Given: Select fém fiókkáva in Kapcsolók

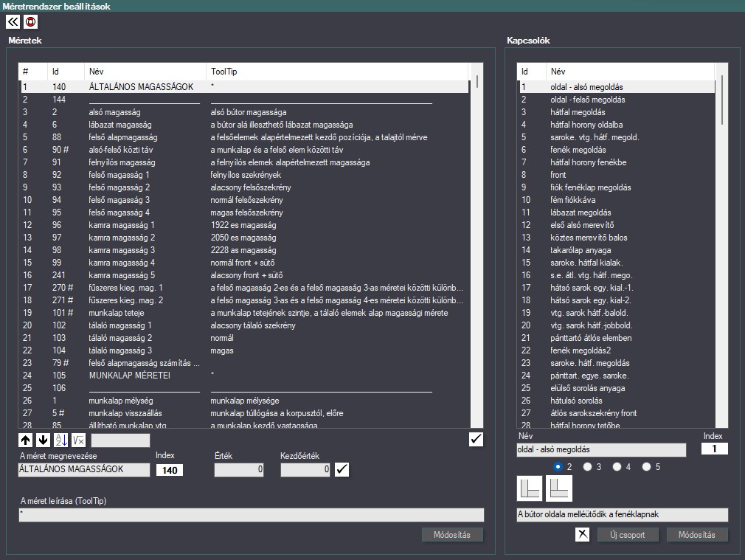Looking at the screenshot, I should point(616,200).
